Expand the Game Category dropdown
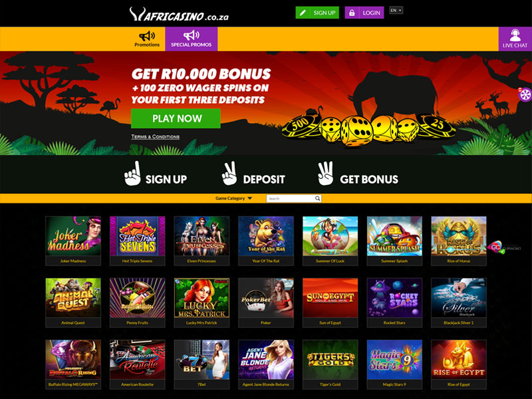This screenshot has width=532, height=399. coord(234,198)
